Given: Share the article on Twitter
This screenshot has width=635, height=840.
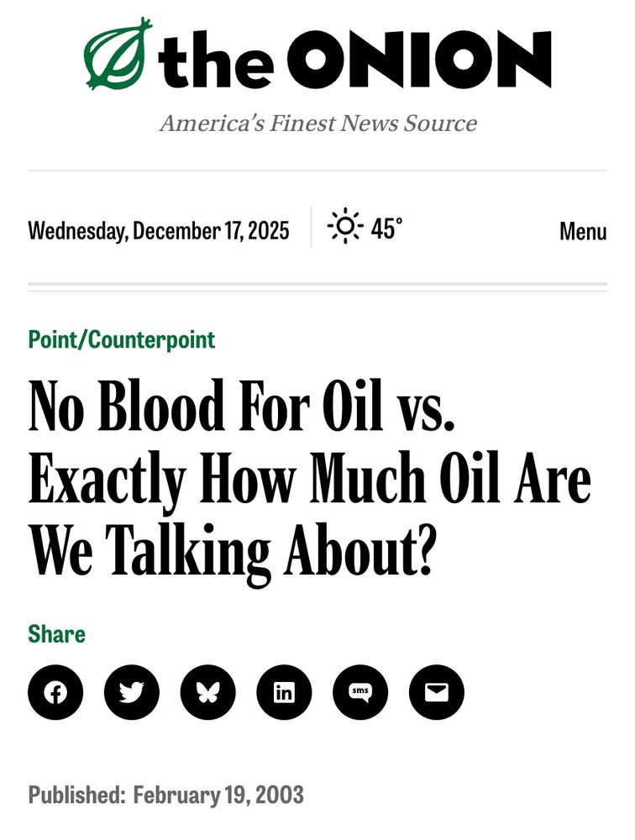Looking at the screenshot, I should (132, 691).
